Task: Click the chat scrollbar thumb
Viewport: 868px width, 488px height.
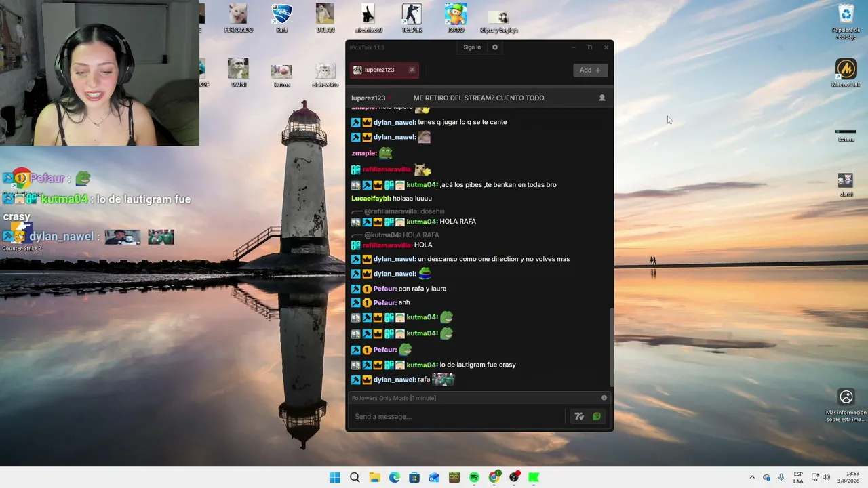Action: [611, 347]
